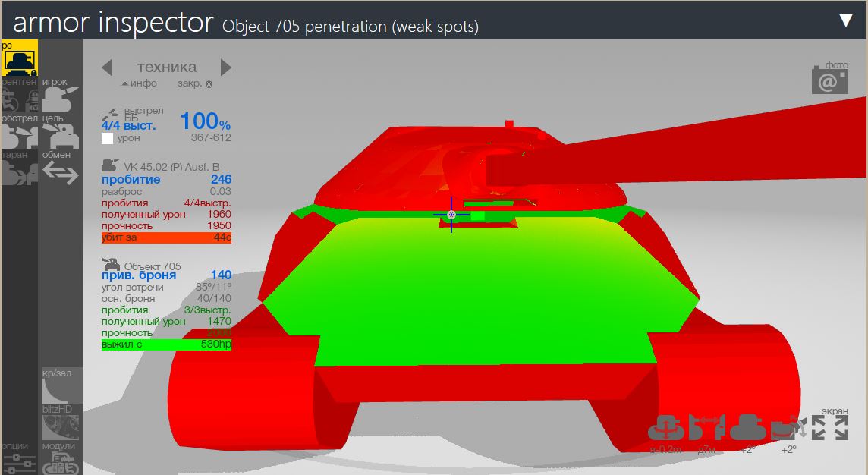This screenshot has height=475, width=868.
Task: Click the осн. броня 40/140 row
Action: [166, 298]
